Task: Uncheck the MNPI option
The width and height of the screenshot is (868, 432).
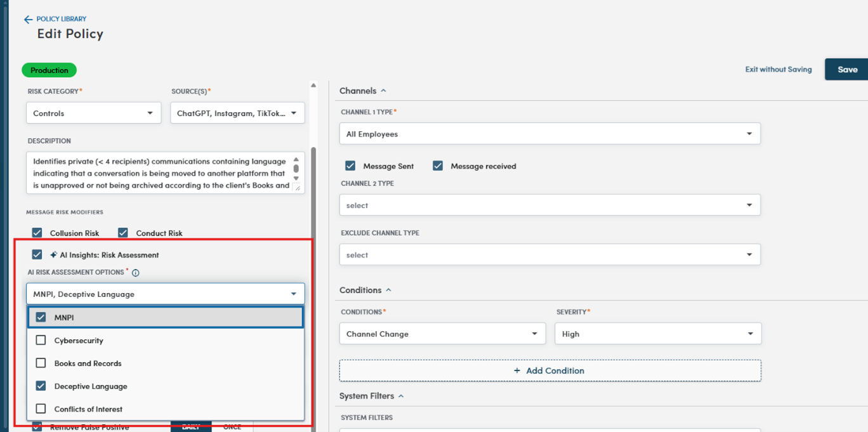Action: (x=41, y=317)
